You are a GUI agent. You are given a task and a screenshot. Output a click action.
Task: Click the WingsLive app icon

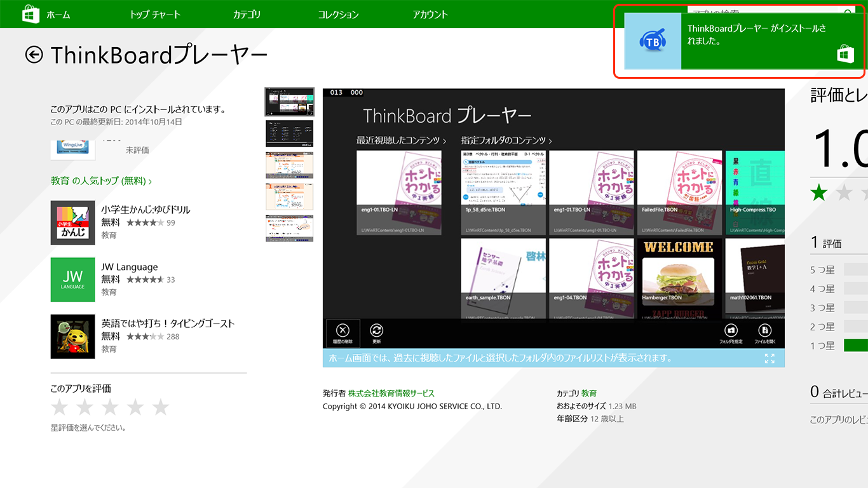coord(73,149)
